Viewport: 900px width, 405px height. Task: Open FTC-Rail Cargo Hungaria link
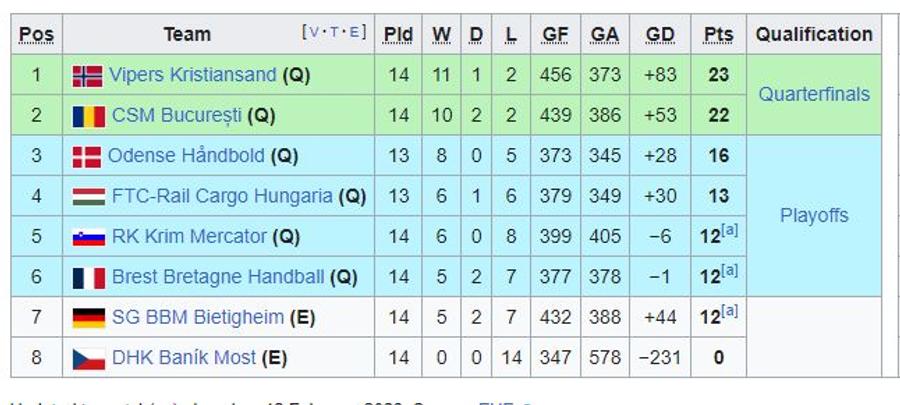[222, 196]
